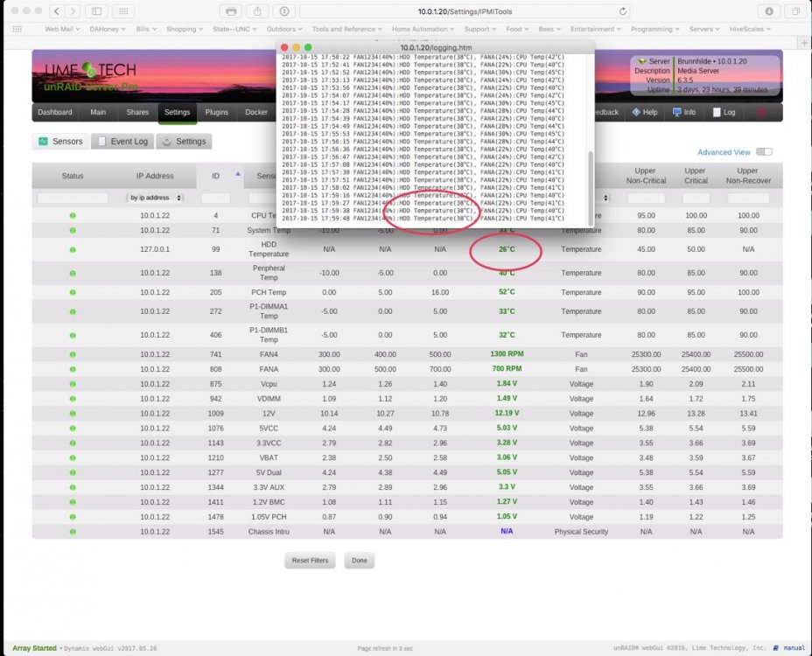The height and width of the screenshot is (656, 812).
Task: Click the manual icon in the footer
Action: tap(776, 648)
